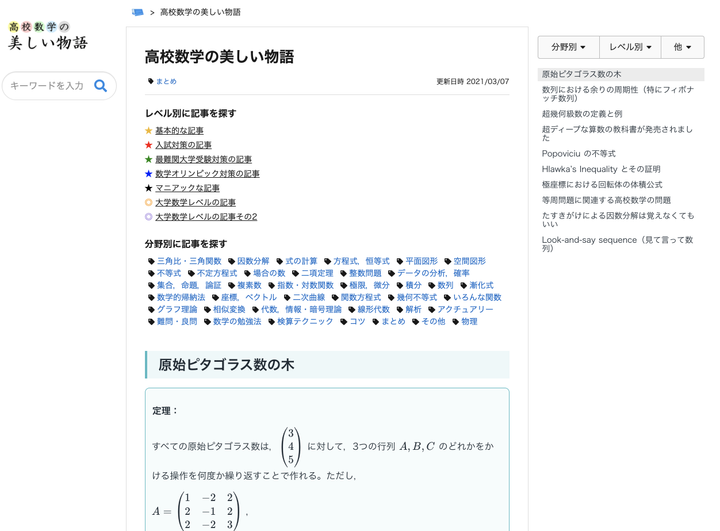Click the tag icon next to 物理
The height and width of the screenshot is (531, 720).
(x=456, y=322)
